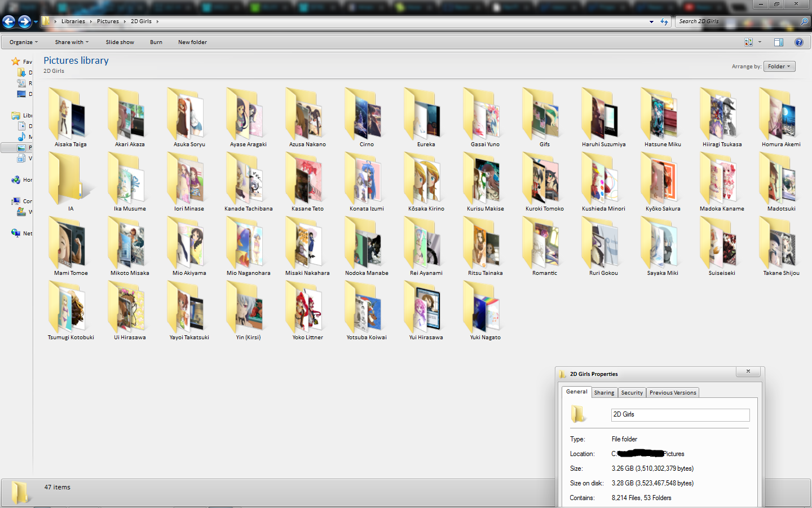Expand the arrow after 2D Girls breadcrumb
This screenshot has height=508, width=812.
157,21
